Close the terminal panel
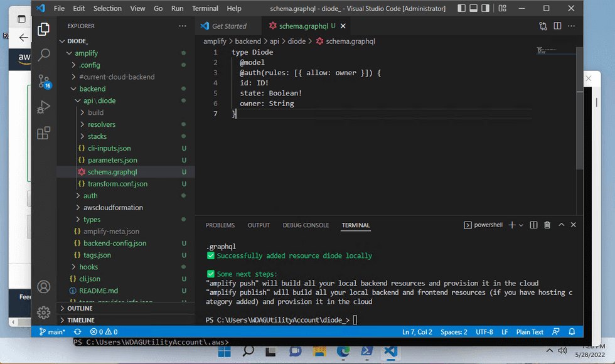This screenshot has width=615, height=364. point(574,225)
